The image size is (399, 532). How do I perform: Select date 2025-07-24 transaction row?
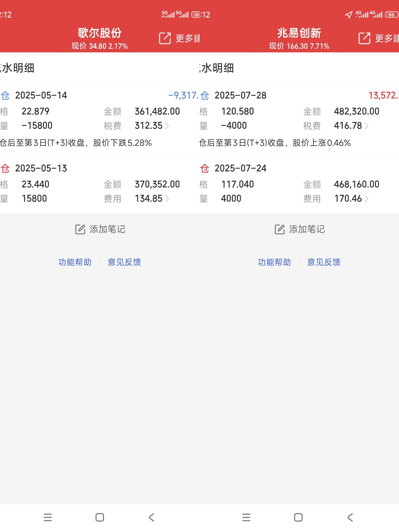[241, 168]
